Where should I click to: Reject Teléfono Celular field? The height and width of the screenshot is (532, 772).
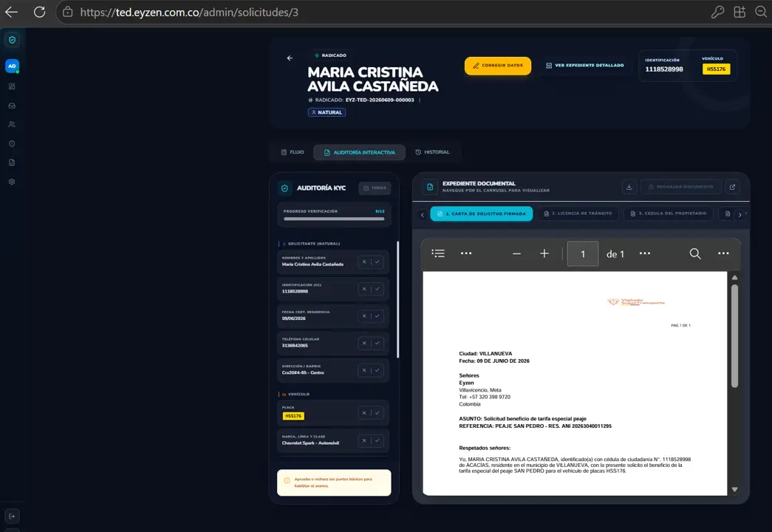pyautogui.click(x=364, y=344)
